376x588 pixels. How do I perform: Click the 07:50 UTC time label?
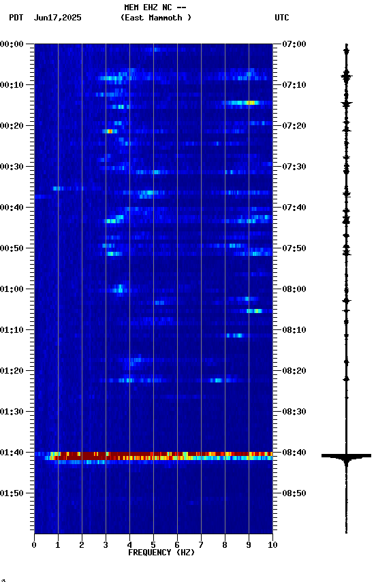pos(294,248)
